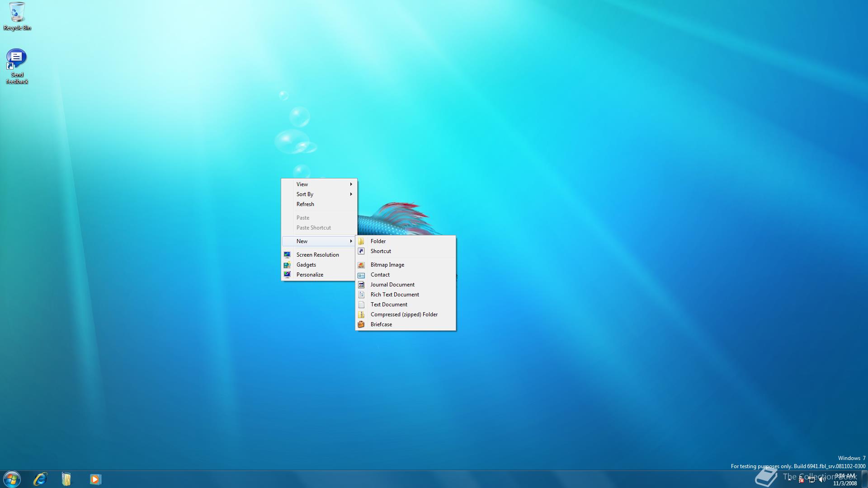868x488 pixels.
Task: Open Screen Resolution settings
Action: point(317,255)
